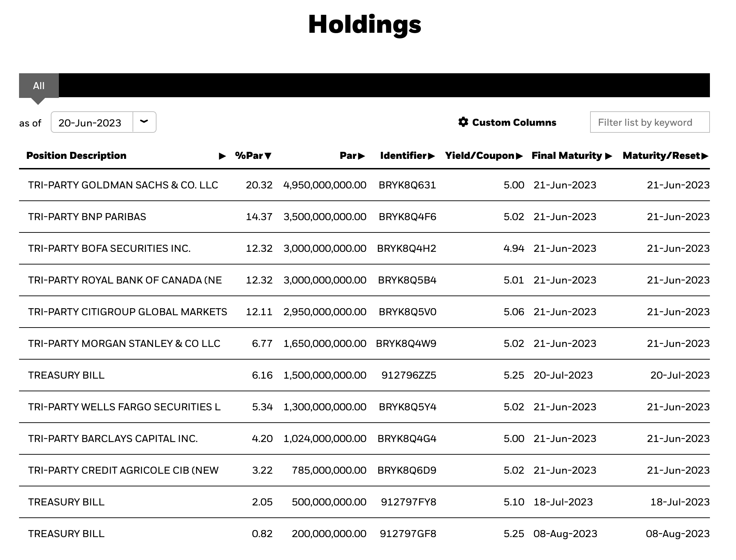Screen dimensions: 736x560
Task: Select the TRI-PARTY GOLDMAN SACHS & CO. LLC row
Action: (x=364, y=185)
